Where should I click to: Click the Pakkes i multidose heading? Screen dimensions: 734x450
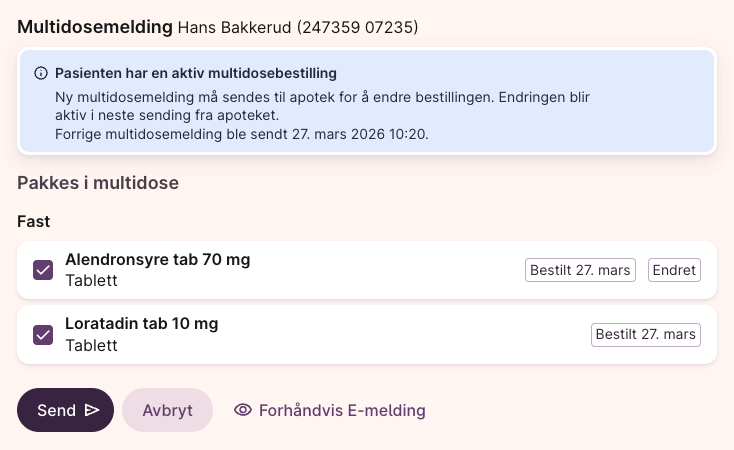coord(98,183)
